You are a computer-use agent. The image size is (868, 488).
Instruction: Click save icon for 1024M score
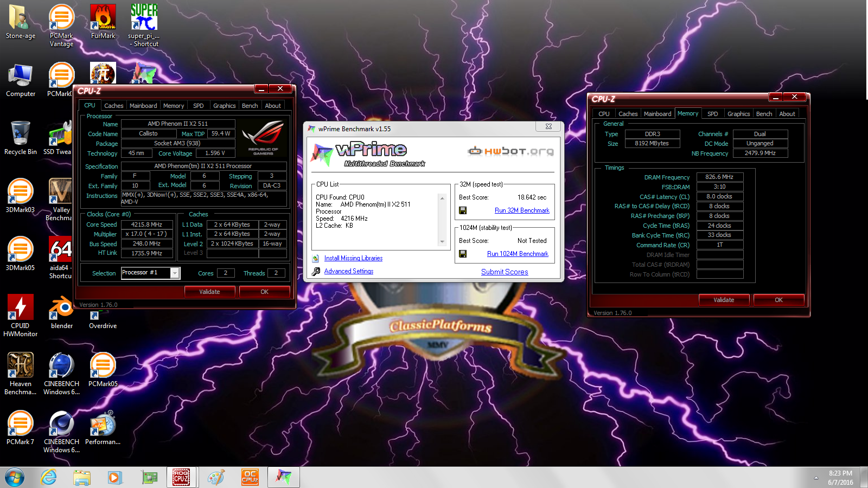pyautogui.click(x=463, y=254)
